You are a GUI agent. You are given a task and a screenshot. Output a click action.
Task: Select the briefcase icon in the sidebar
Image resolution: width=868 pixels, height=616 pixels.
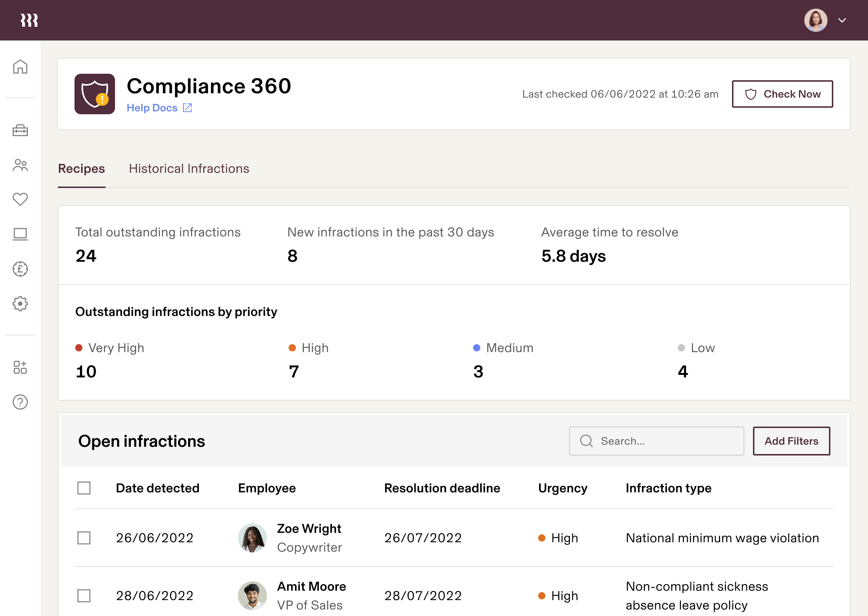[20, 131]
